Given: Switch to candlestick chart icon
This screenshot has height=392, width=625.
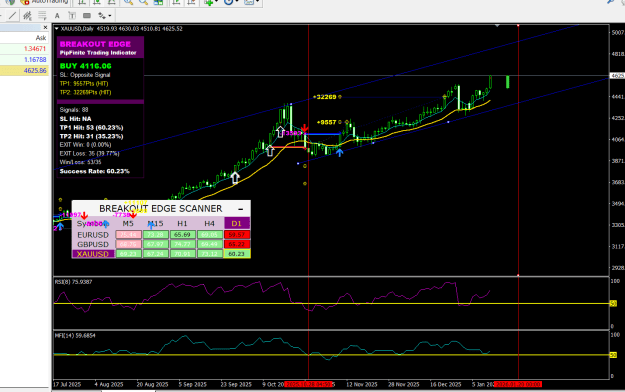Looking at the screenshot, I should [97, 2].
